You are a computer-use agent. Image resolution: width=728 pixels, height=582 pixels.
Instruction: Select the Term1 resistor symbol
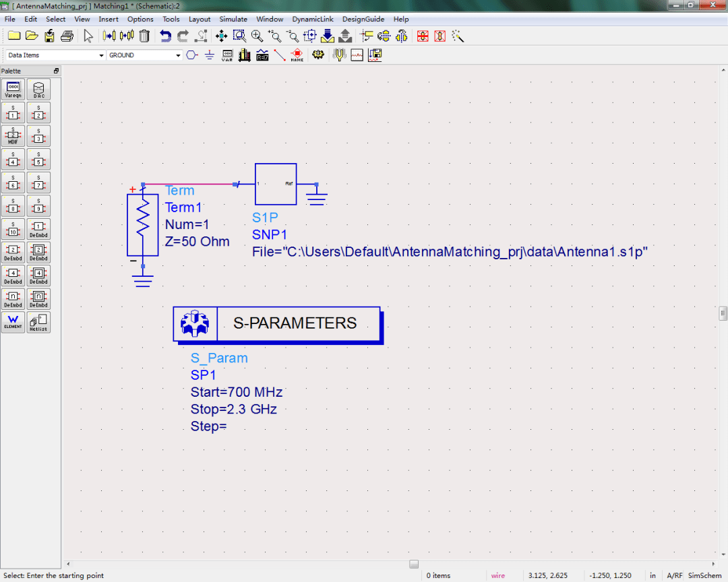pos(143,225)
